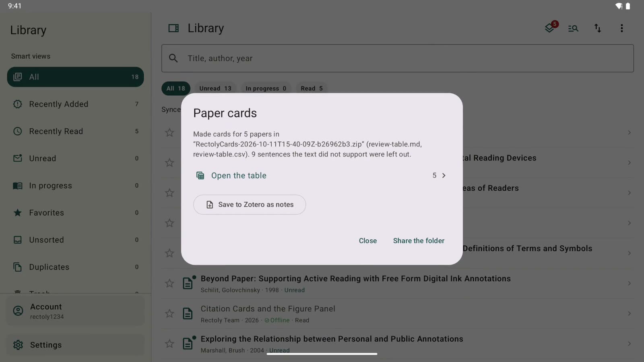Viewport: 644px width, 362px height.
Task: Click Share the folder button
Action: coord(419,241)
